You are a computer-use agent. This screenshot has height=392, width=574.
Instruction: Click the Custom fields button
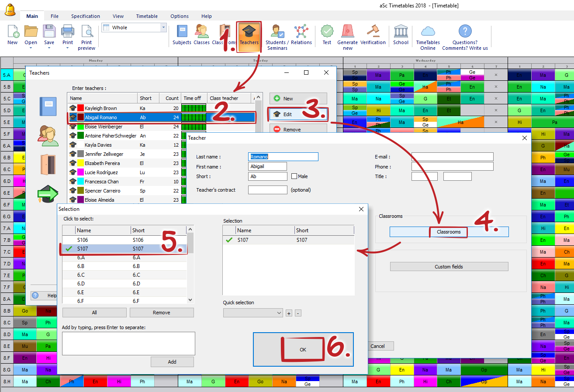(x=449, y=267)
